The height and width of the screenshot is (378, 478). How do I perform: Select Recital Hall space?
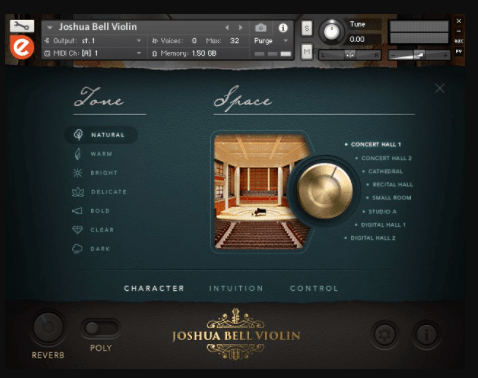point(390,184)
